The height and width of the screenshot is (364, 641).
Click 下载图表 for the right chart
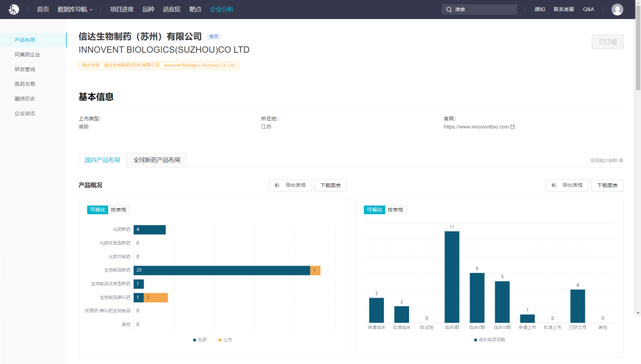(x=608, y=186)
